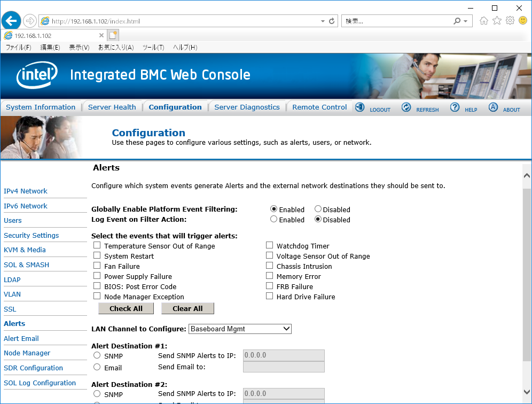Click the page scrollbar up arrow
Image resolution: width=532 pixels, height=404 pixels.
click(x=527, y=175)
